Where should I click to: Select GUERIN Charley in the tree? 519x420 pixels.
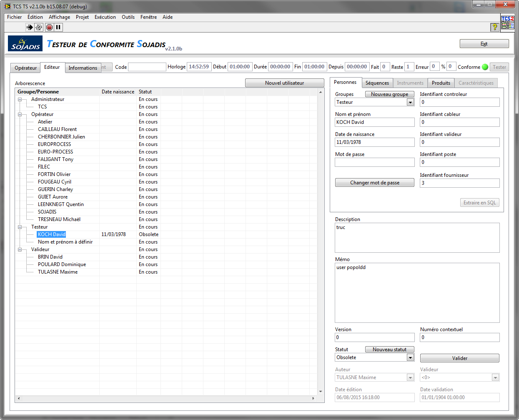pos(55,189)
